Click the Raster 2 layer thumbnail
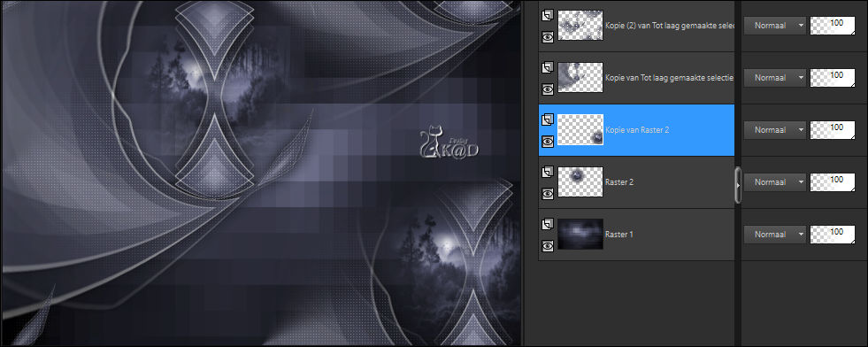The width and height of the screenshot is (868, 347). (580, 182)
